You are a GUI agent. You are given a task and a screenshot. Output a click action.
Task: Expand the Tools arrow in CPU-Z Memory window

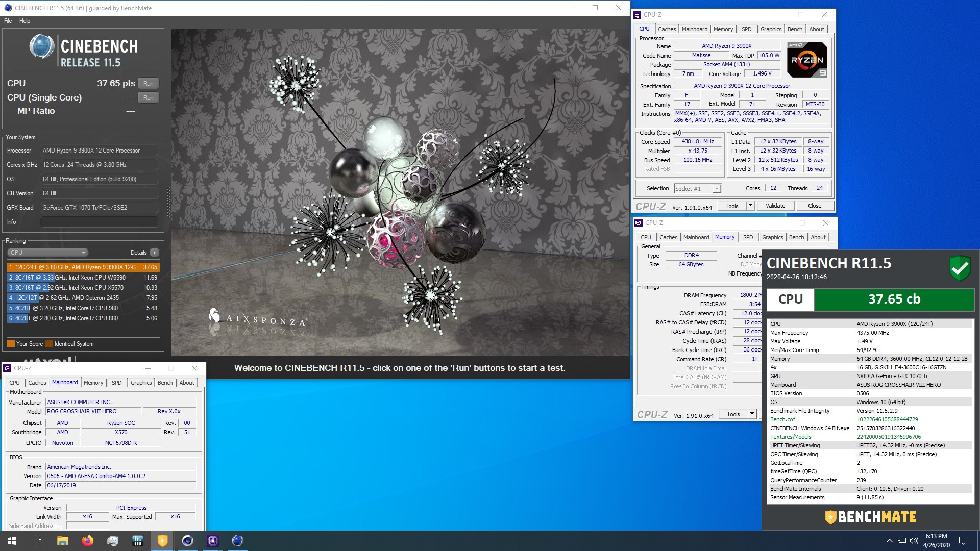coord(752,414)
